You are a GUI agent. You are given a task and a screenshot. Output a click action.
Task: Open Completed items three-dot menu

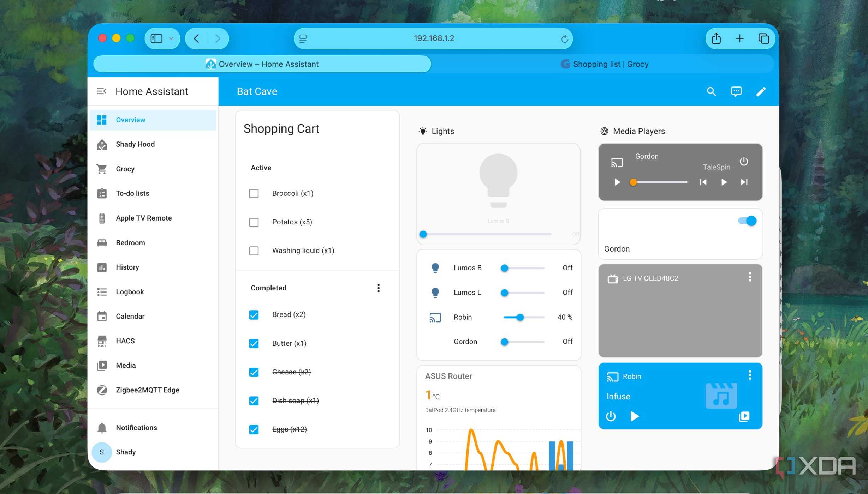pyautogui.click(x=379, y=288)
